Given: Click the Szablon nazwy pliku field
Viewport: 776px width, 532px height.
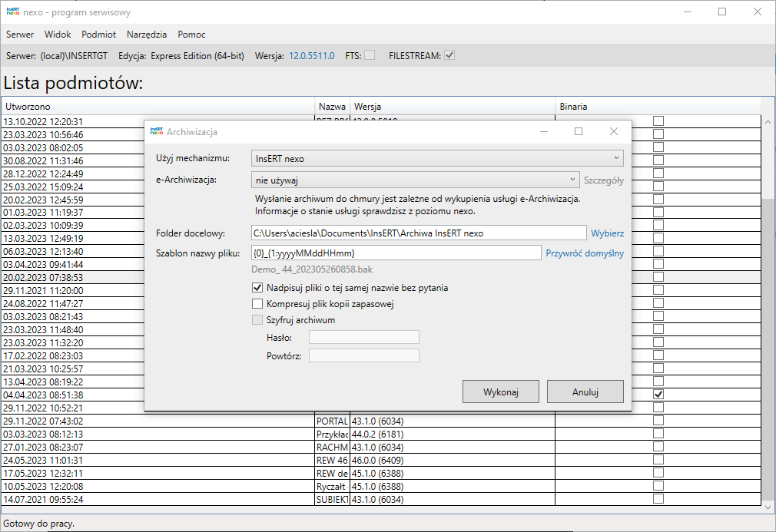Looking at the screenshot, I should 396,253.
